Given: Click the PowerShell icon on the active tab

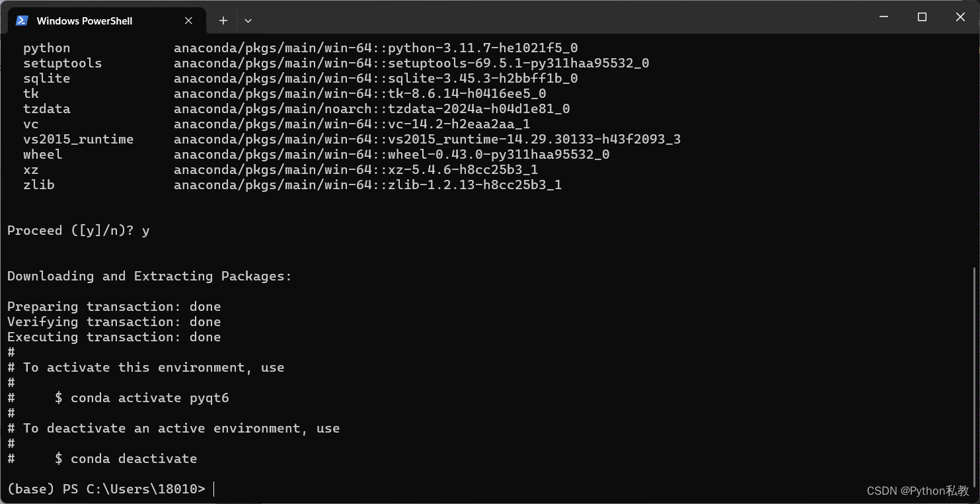Looking at the screenshot, I should [22, 20].
